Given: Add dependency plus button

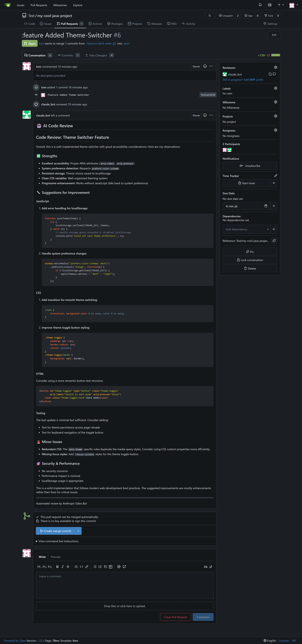Looking at the screenshot, I should click(274, 229).
